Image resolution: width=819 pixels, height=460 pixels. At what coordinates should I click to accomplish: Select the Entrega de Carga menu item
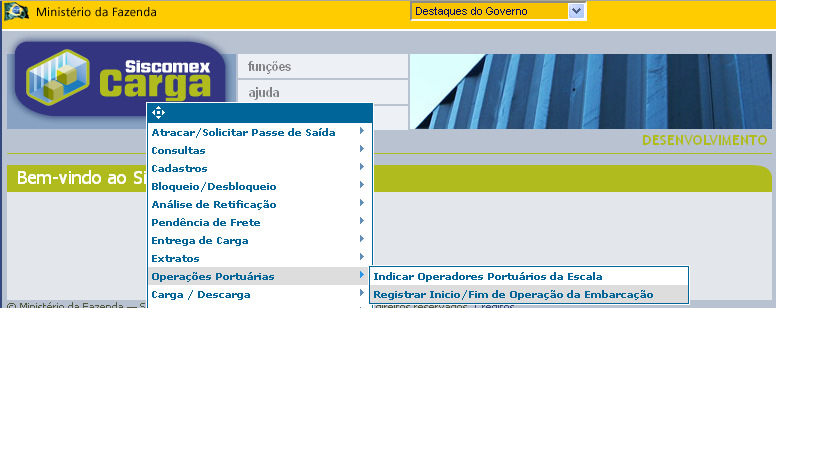coord(260,240)
